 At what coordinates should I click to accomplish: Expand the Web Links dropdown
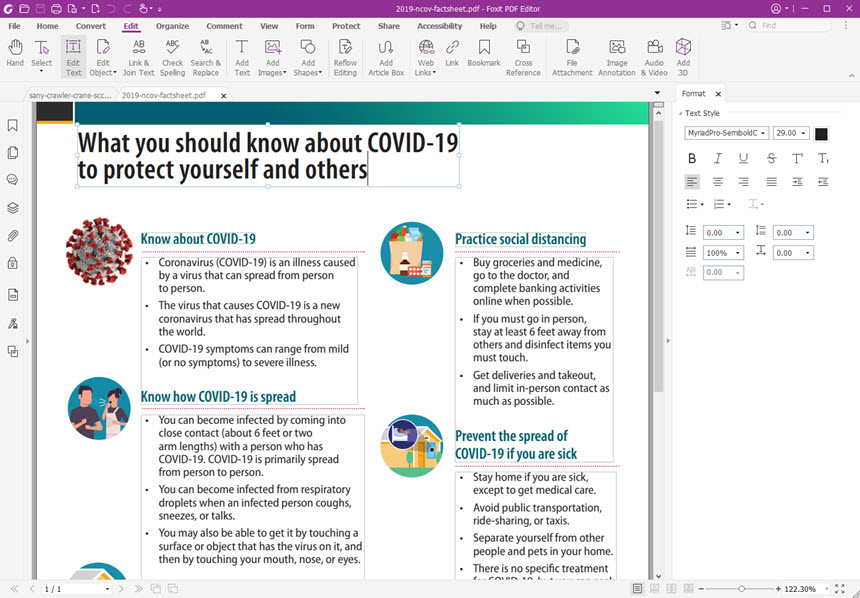click(x=434, y=73)
